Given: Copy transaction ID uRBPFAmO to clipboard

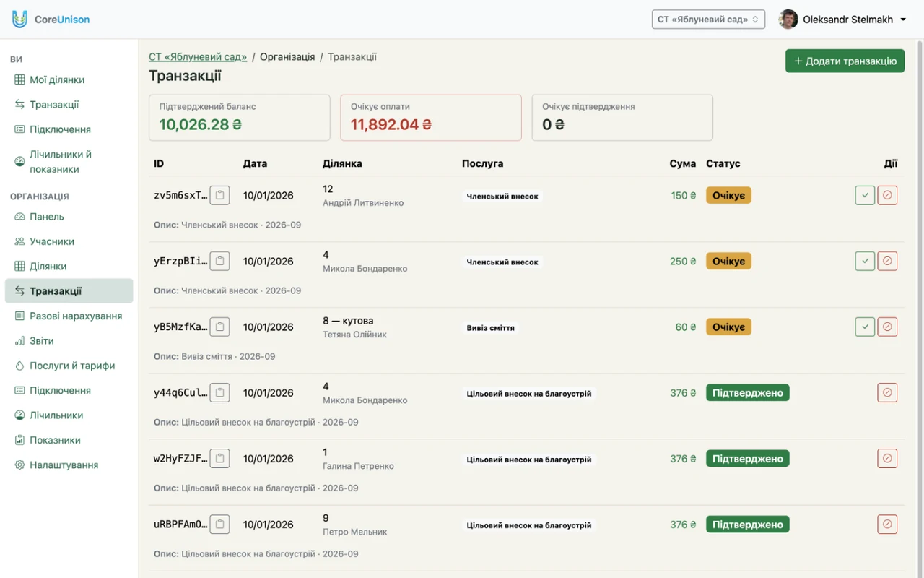Looking at the screenshot, I should point(219,524).
